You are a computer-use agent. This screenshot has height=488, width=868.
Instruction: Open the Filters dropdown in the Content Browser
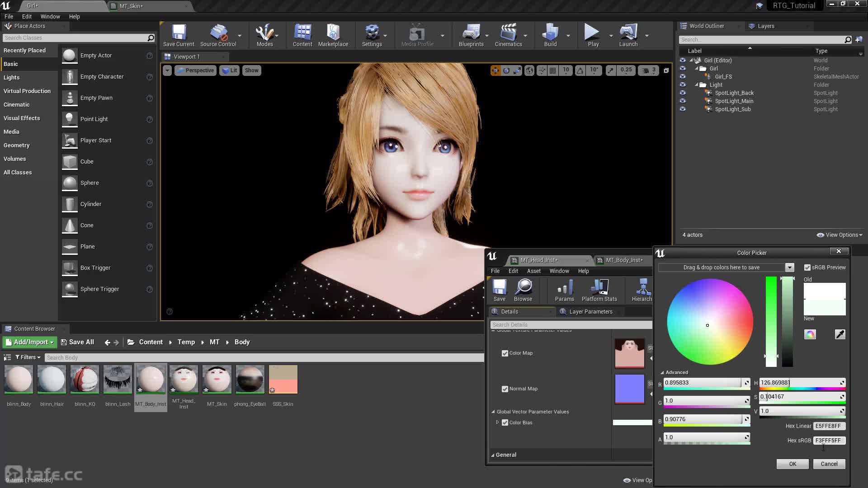tap(28, 357)
